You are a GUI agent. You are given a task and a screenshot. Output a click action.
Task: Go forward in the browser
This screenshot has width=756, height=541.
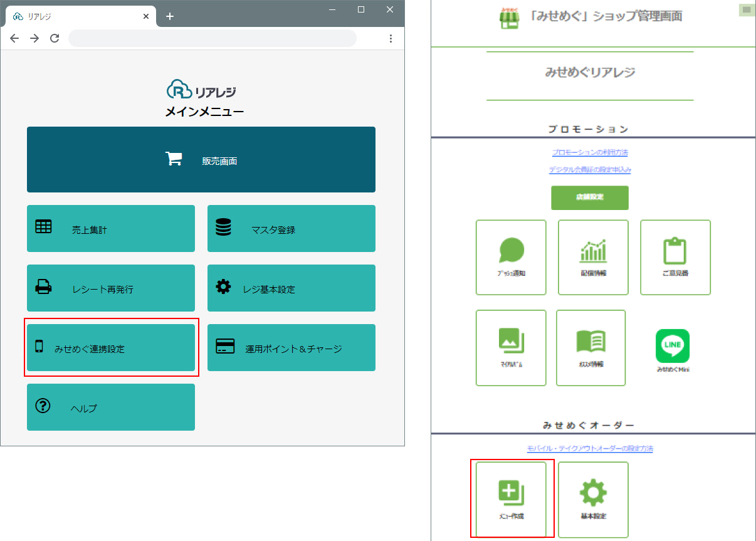34,38
